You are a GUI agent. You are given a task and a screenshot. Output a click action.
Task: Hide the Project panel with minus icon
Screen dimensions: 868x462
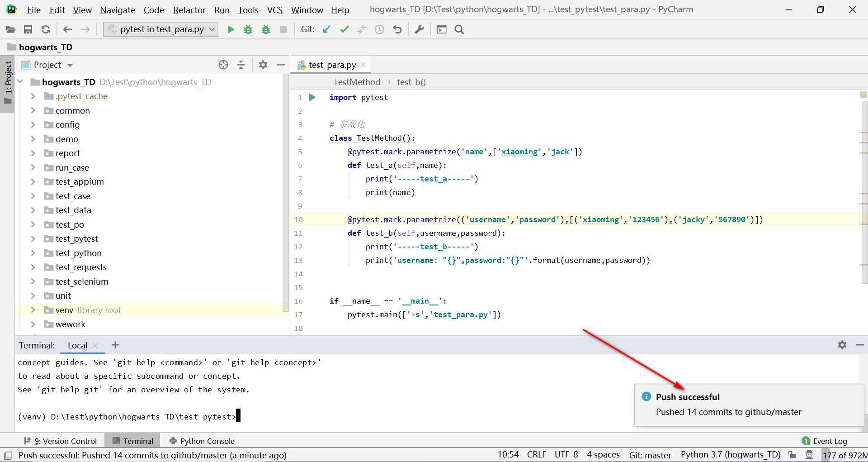[x=281, y=65]
